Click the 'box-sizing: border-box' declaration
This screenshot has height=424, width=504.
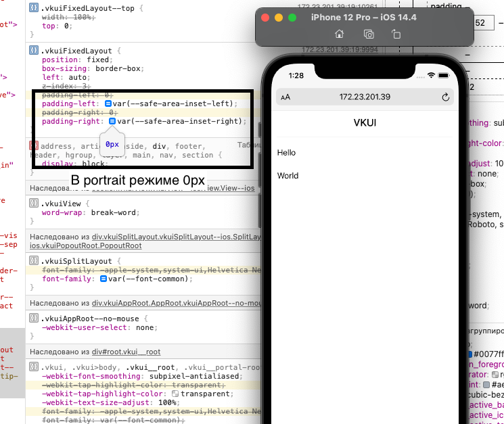pyautogui.click(x=93, y=68)
